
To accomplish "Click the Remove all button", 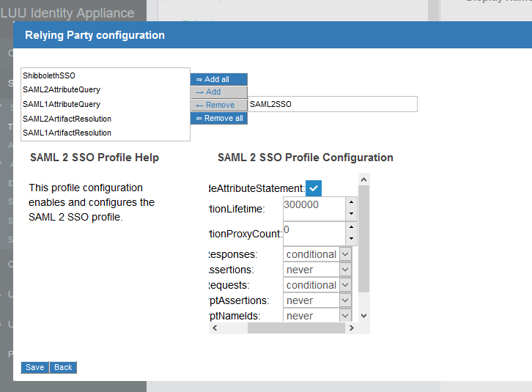I will coord(218,119).
